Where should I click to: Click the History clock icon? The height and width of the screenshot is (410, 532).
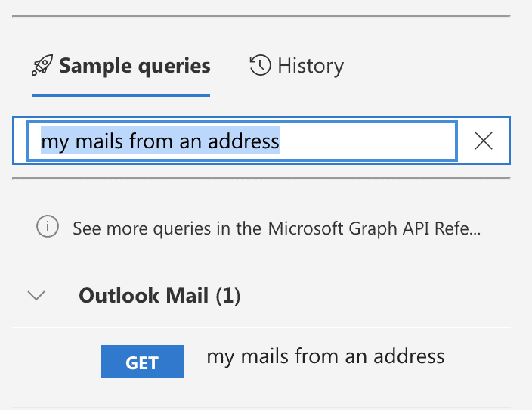point(260,65)
